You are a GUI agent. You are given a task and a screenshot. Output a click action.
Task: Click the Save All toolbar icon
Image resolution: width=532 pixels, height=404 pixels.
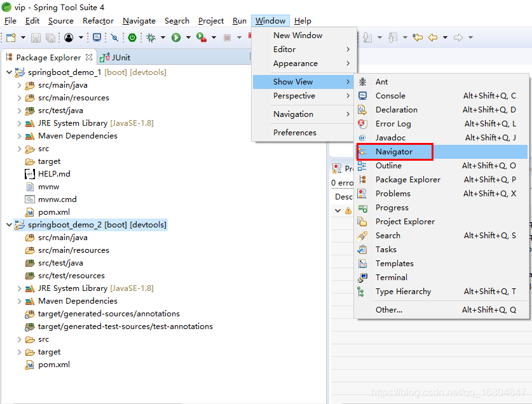pyautogui.click(x=50, y=37)
